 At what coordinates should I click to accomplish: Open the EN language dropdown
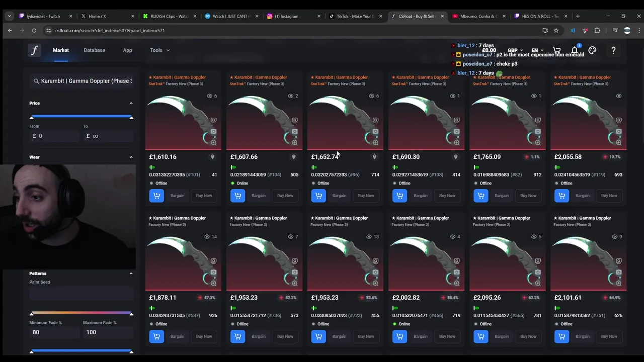537,50
